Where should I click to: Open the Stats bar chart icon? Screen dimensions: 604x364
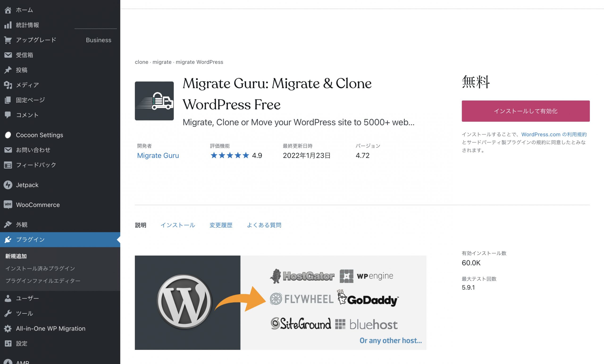click(x=8, y=25)
